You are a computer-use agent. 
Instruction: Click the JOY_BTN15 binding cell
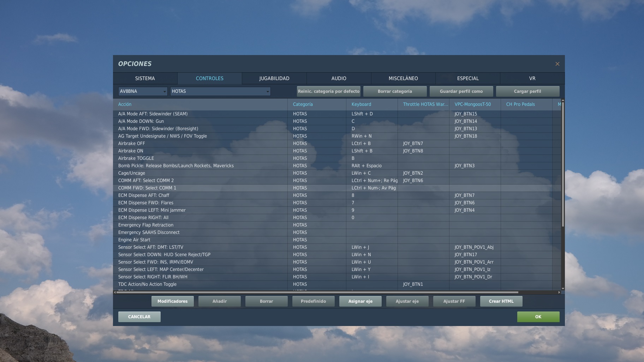pyautogui.click(x=475, y=114)
